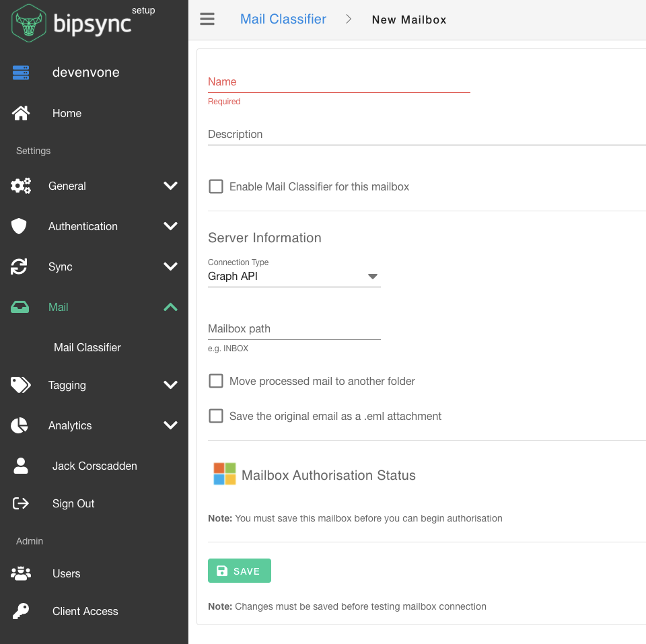Toggle the hamburger menu icon
The width and height of the screenshot is (646, 644).
click(x=207, y=19)
